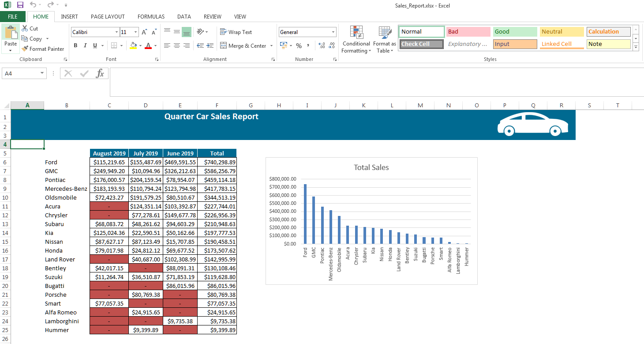
Task: Switch to the FORMULAS ribbon tab
Action: click(151, 16)
